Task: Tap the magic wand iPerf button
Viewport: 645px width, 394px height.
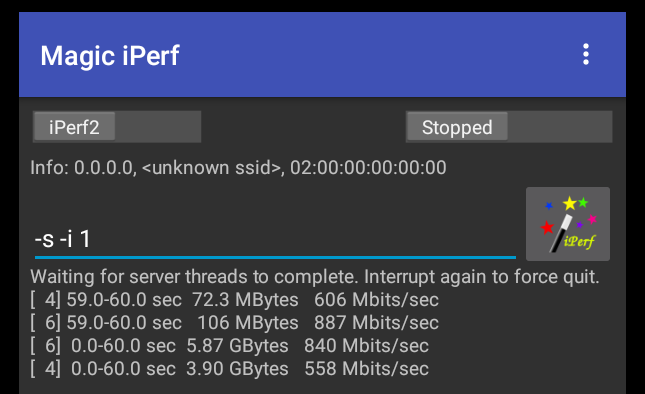Action: pyautogui.click(x=568, y=224)
